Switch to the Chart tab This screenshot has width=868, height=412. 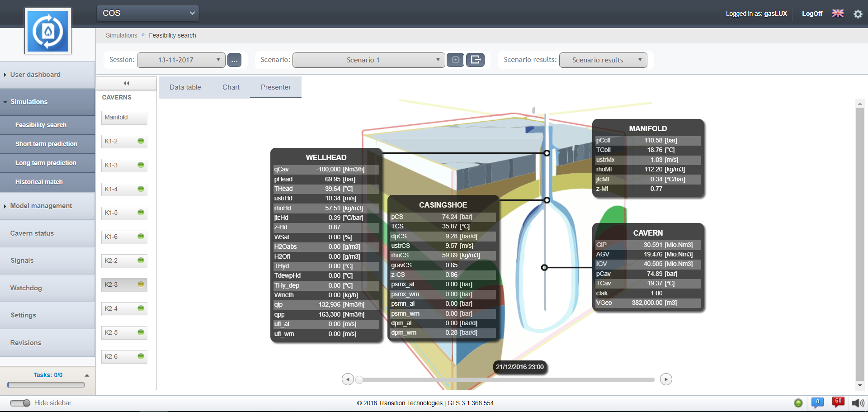click(231, 87)
